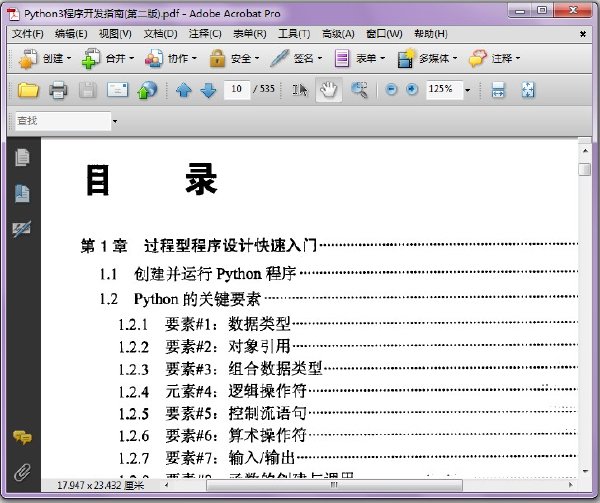Screen dimensions: 600x503
Task: Open the 工具(T) menu
Action: pos(294,34)
